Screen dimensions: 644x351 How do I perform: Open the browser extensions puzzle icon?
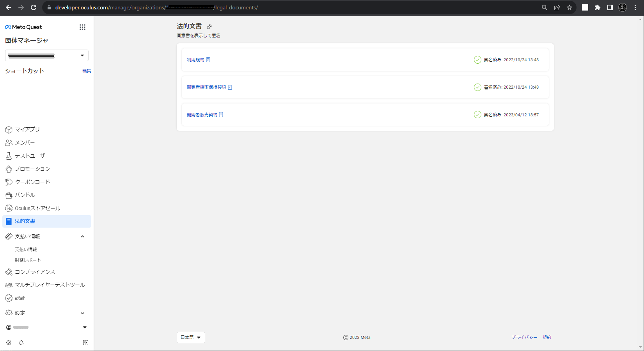click(597, 7)
